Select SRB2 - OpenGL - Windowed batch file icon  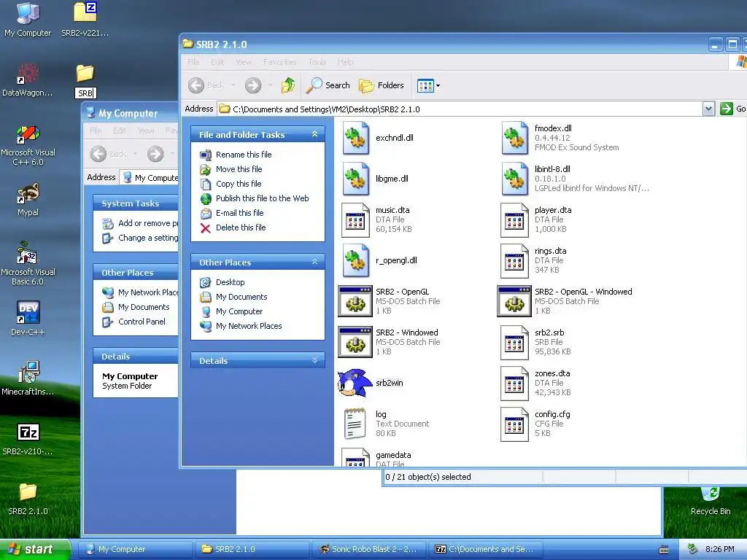pos(514,301)
